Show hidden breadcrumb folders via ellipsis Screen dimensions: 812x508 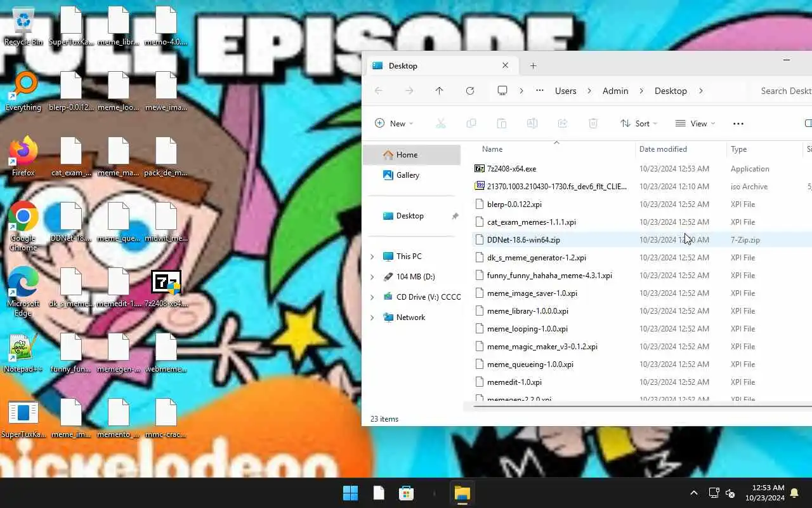[x=540, y=91]
